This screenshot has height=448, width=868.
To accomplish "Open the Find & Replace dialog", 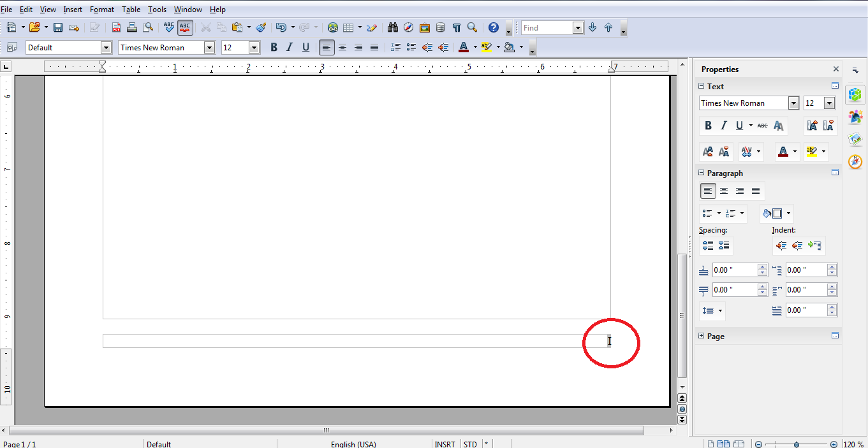I will (392, 27).
